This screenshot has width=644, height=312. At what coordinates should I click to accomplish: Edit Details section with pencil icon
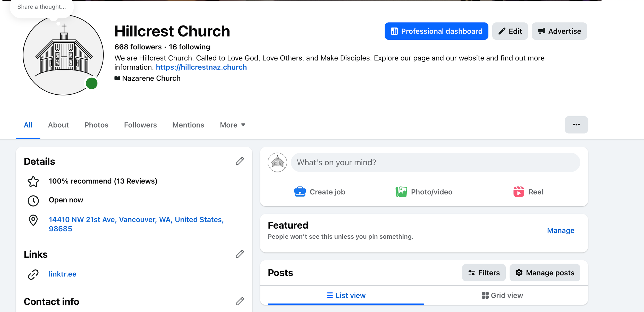pyautogui.click(x=240, y=161)
